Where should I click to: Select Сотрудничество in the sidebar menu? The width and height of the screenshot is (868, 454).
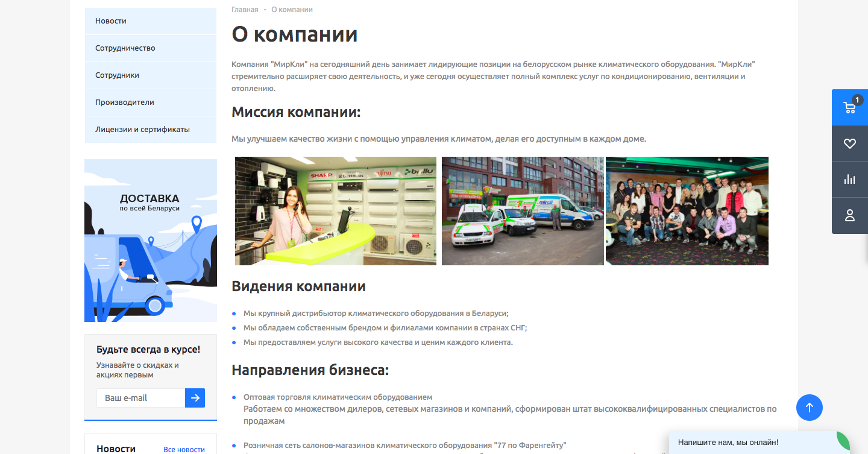[x=125, y=48]
